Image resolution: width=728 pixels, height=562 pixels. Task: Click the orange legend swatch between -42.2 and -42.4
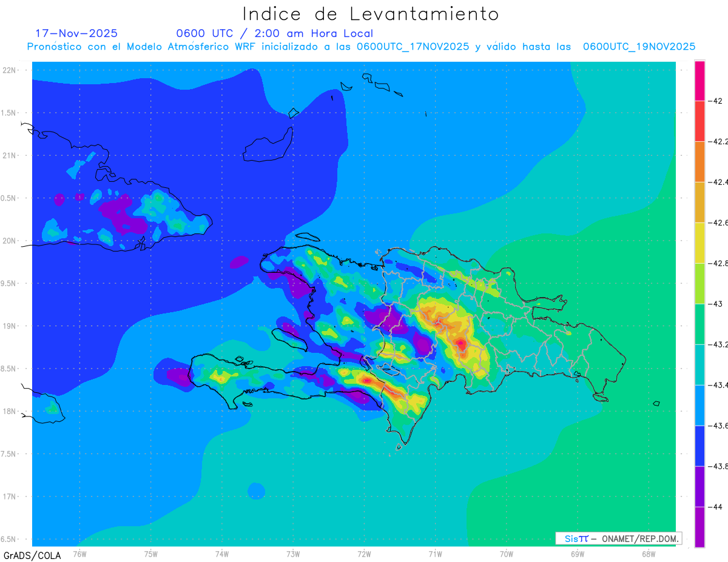pyautogui.click(x=699, y=162)
